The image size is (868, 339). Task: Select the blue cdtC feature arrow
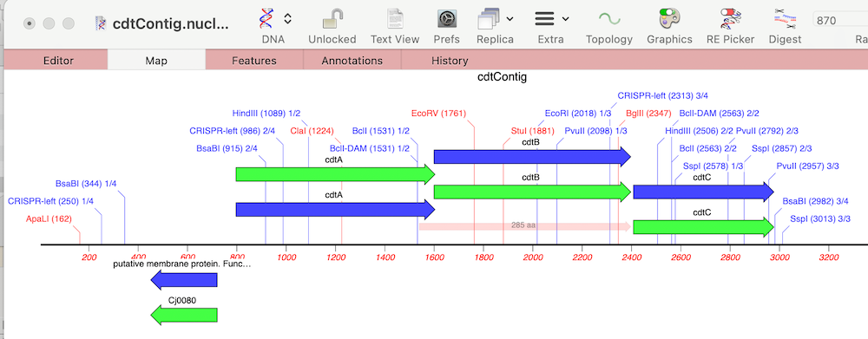click(x=703, y=192)
